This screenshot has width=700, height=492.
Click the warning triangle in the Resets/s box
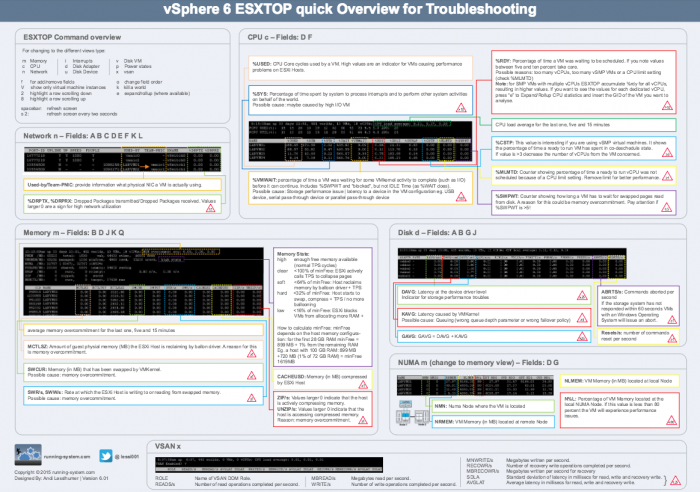[x=672, y=339]
